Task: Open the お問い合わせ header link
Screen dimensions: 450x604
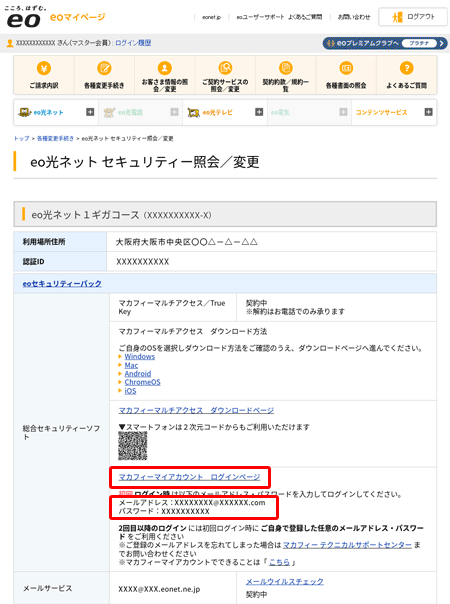Action: click(354, 17)
